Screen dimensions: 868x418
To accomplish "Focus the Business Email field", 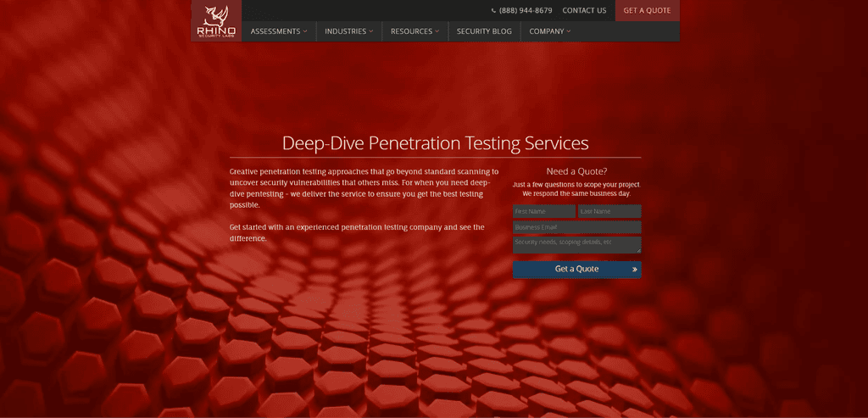I will 576,227.
